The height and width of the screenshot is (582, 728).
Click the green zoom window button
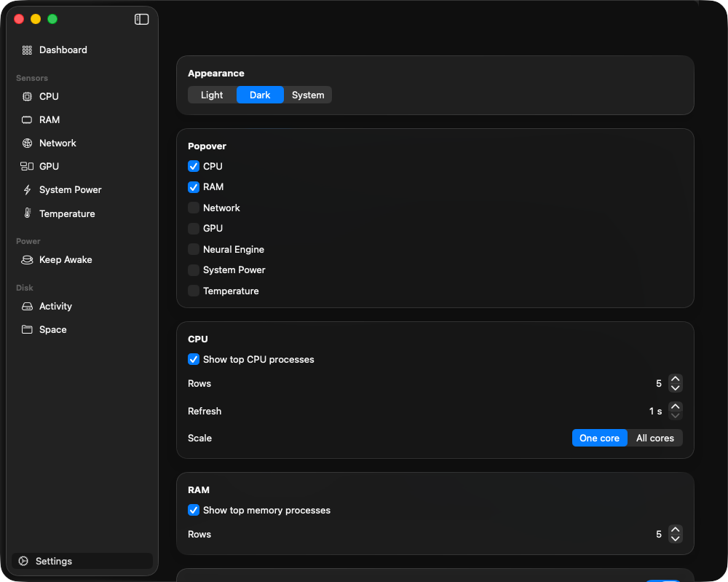pos(52,19)
